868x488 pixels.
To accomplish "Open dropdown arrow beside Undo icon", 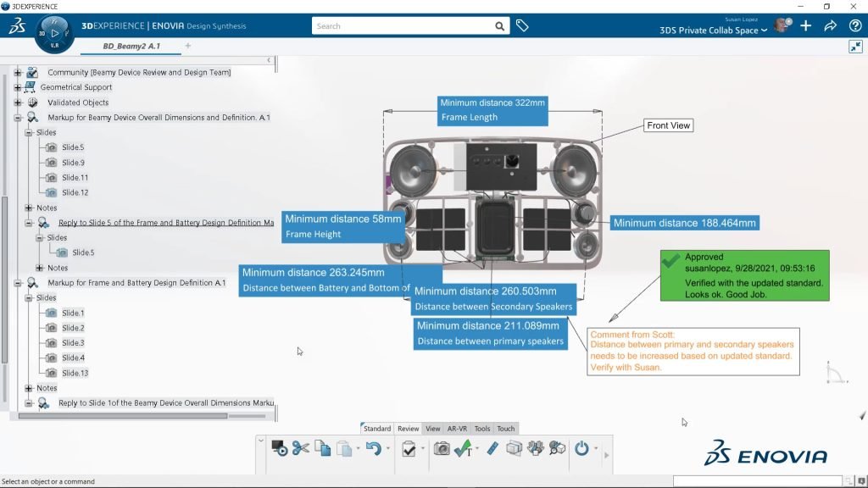I will [x=388, y=448].
